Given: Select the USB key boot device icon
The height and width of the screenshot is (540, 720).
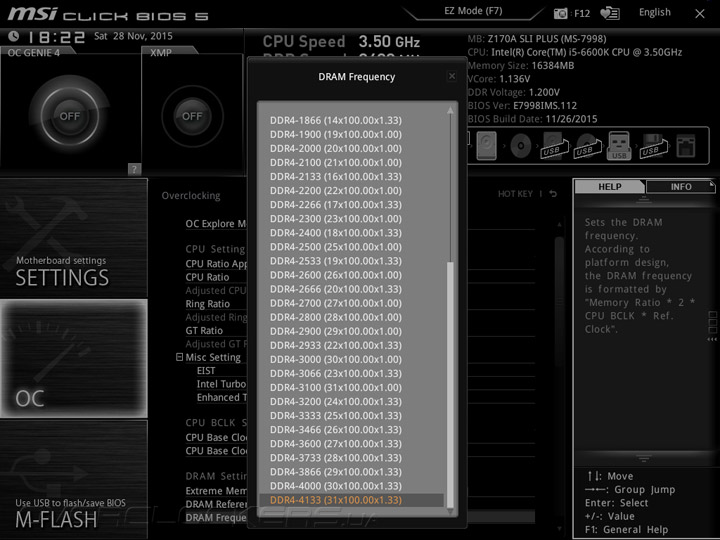Looking at the screenshot, I should (619, 146).
